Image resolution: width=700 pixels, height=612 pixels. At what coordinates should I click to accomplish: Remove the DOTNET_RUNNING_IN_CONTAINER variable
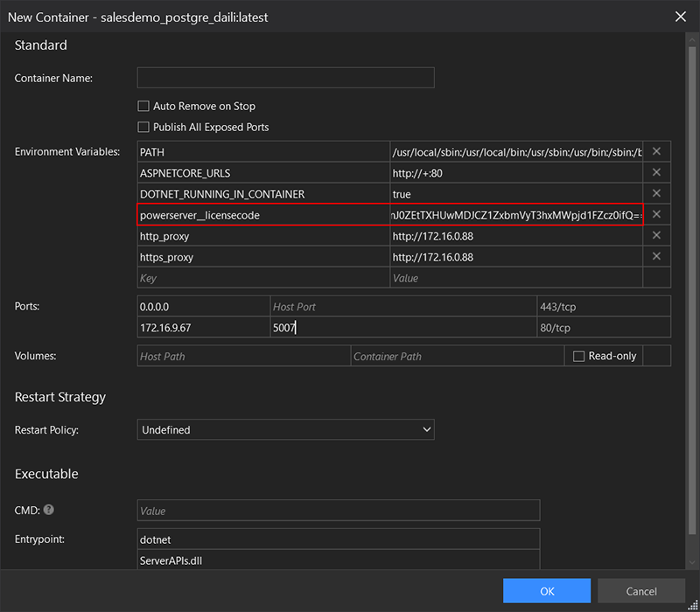click(x=656, y=194)
